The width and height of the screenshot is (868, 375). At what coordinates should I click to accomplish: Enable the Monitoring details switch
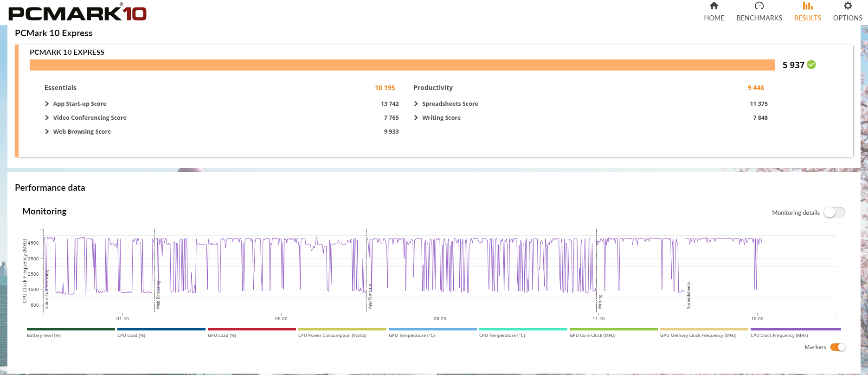pyautogui.click(x=834, y=213)
